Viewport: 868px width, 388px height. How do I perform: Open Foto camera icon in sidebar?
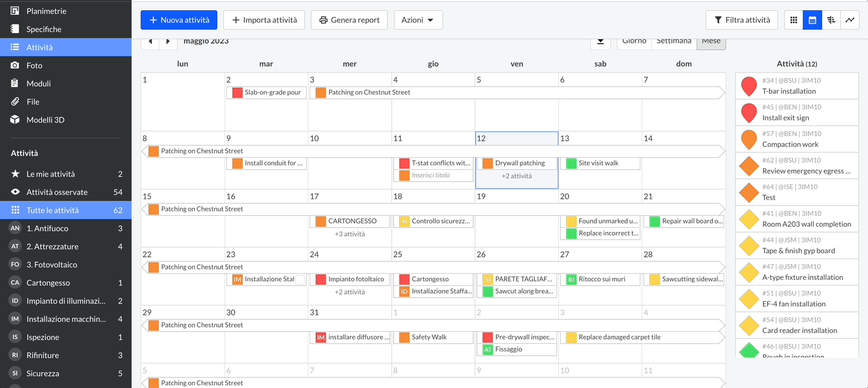(15, 65)
